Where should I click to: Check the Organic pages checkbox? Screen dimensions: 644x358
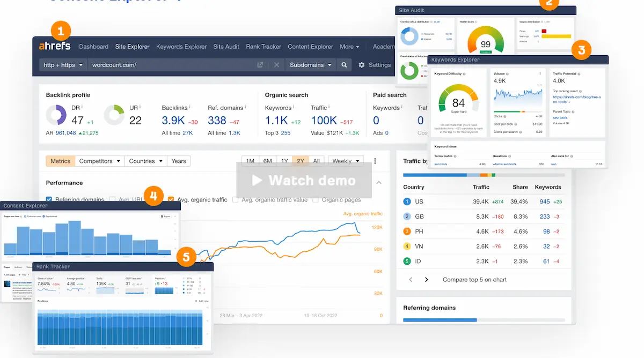(x=316, y=200)
